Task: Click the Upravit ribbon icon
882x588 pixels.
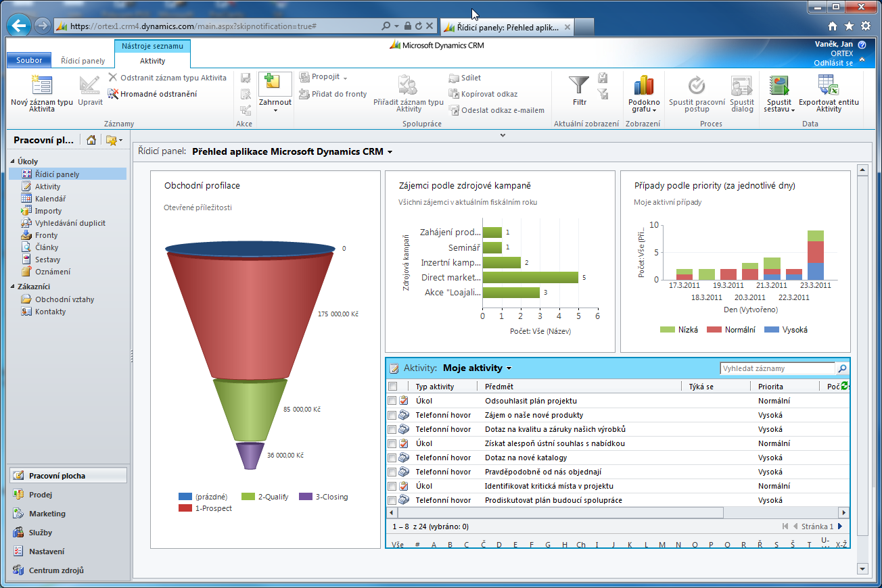Action: (89, 86)
